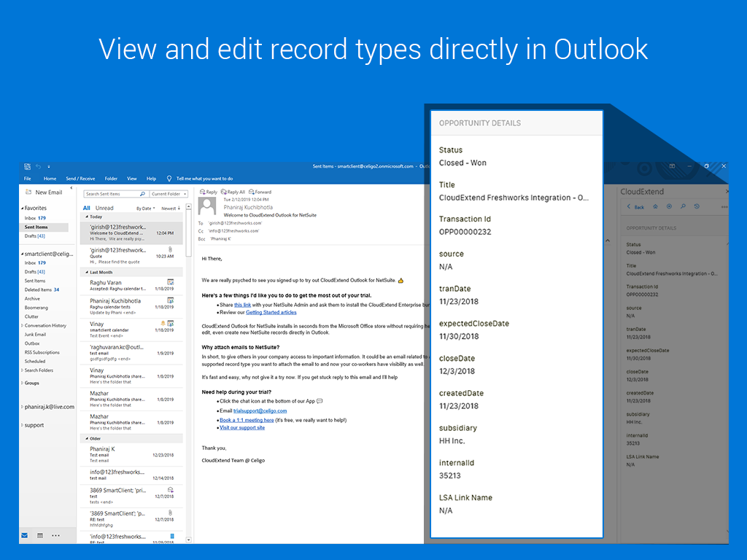Click the sender avatar picture
The image size is (747, 560).
pyautogui.click(x=207, y=206)
